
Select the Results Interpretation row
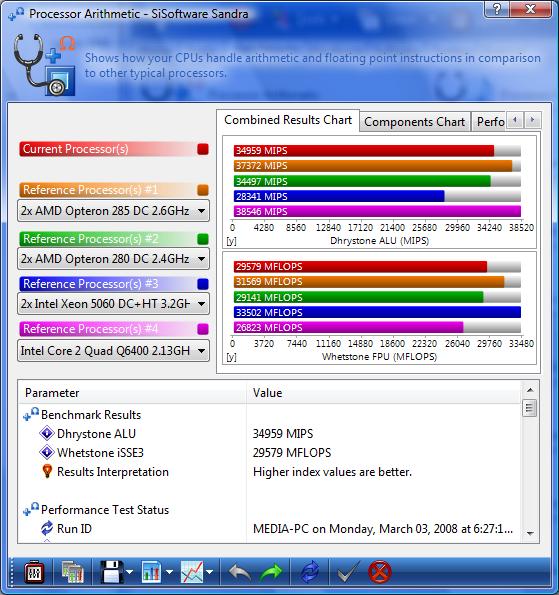[x=269, y=472]
